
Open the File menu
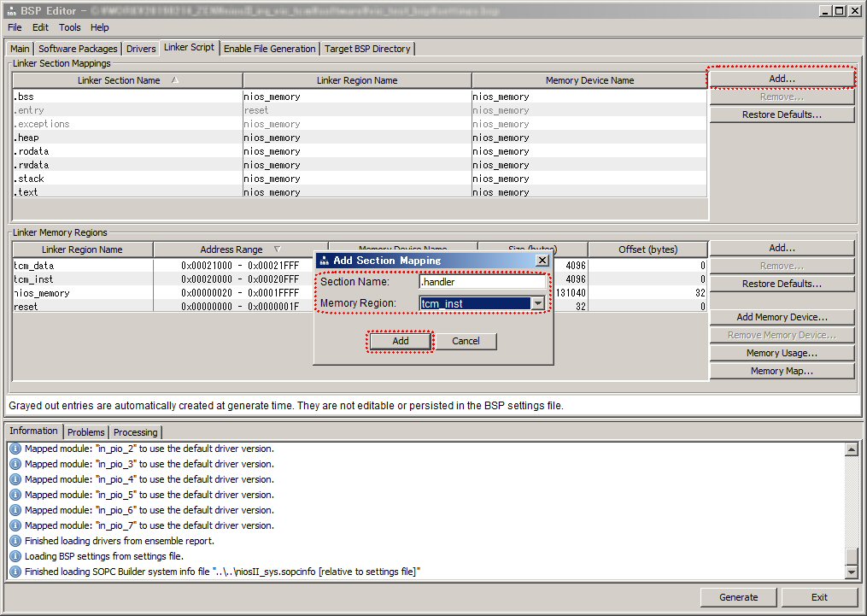click(x=15, y=27)
